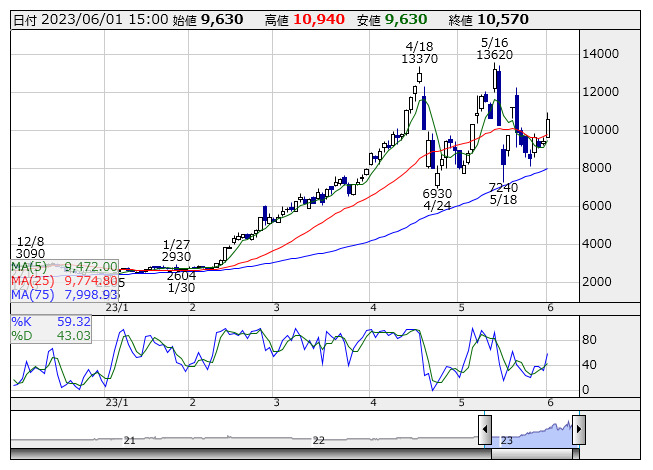Click the 12/8 high label 3090
The image size is (653, 470).
pyautogui.click(x=30, y=254)
